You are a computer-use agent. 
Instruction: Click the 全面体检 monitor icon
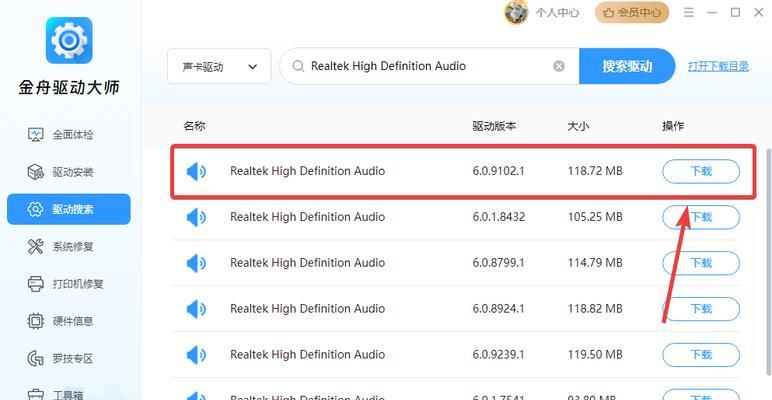pyautogui.click(x=35, y=135)
